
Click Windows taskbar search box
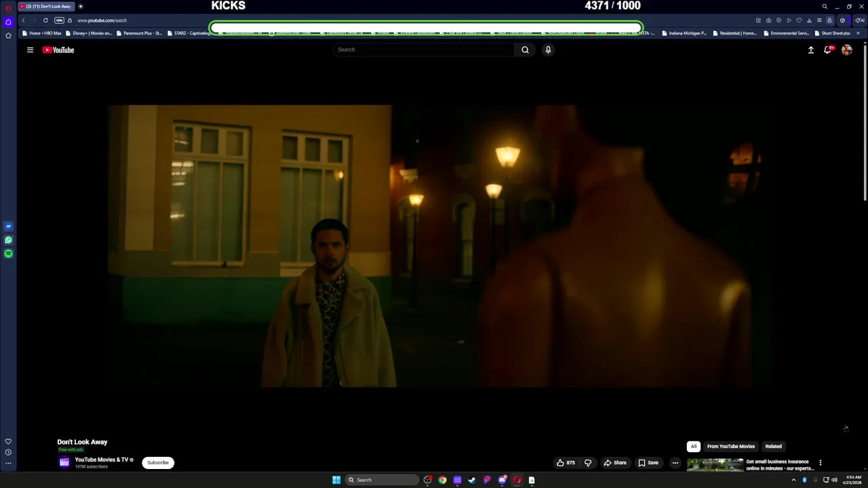382,480
